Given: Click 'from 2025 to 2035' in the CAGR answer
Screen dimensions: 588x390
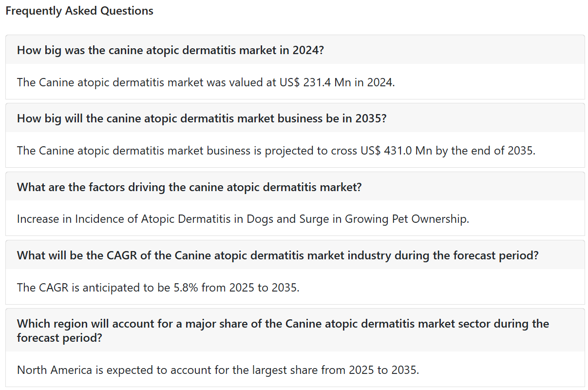Looking at the screenshot, I should [250, 287].
